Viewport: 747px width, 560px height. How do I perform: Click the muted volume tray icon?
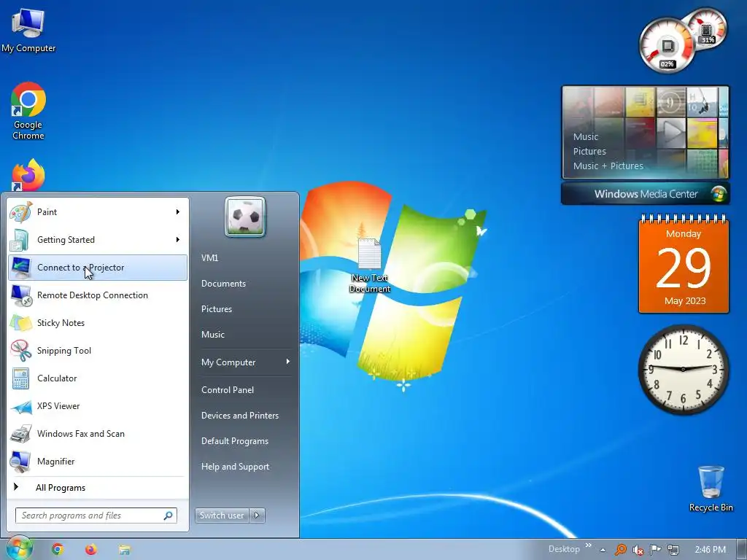click(638, 550)
